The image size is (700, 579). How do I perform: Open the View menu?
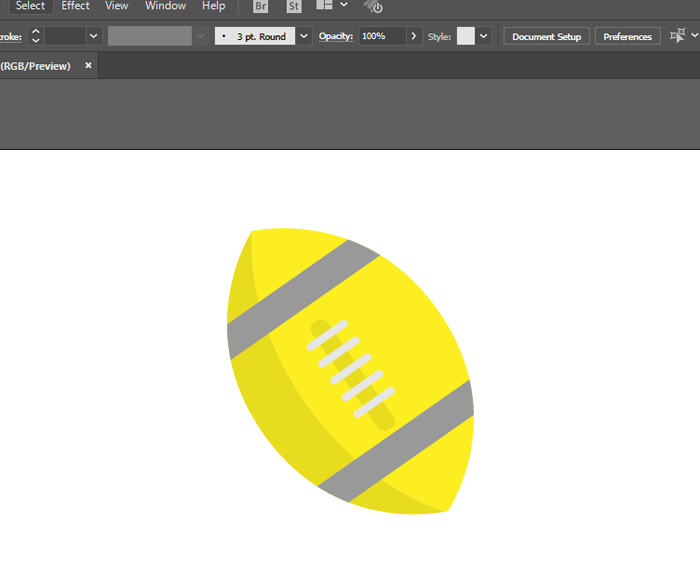click(117, 6)
